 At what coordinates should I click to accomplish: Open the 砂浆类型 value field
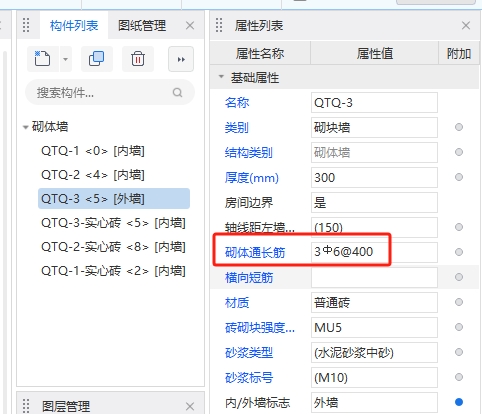374,352
